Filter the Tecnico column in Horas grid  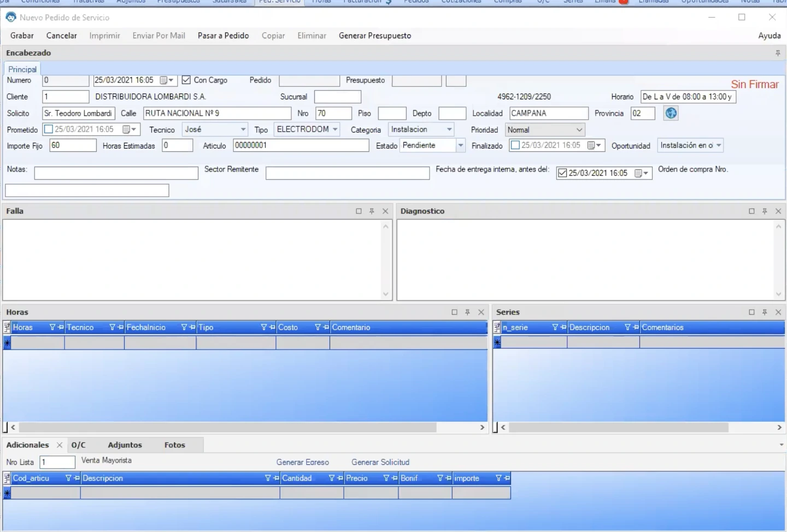(x=112, y=327)
